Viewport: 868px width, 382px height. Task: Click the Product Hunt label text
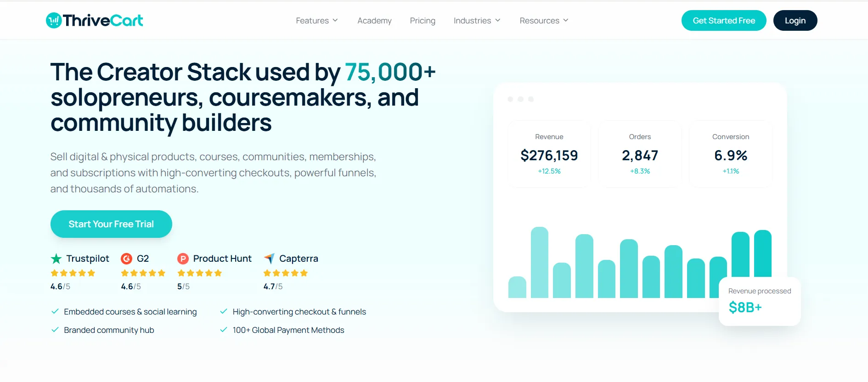[222, 258]
